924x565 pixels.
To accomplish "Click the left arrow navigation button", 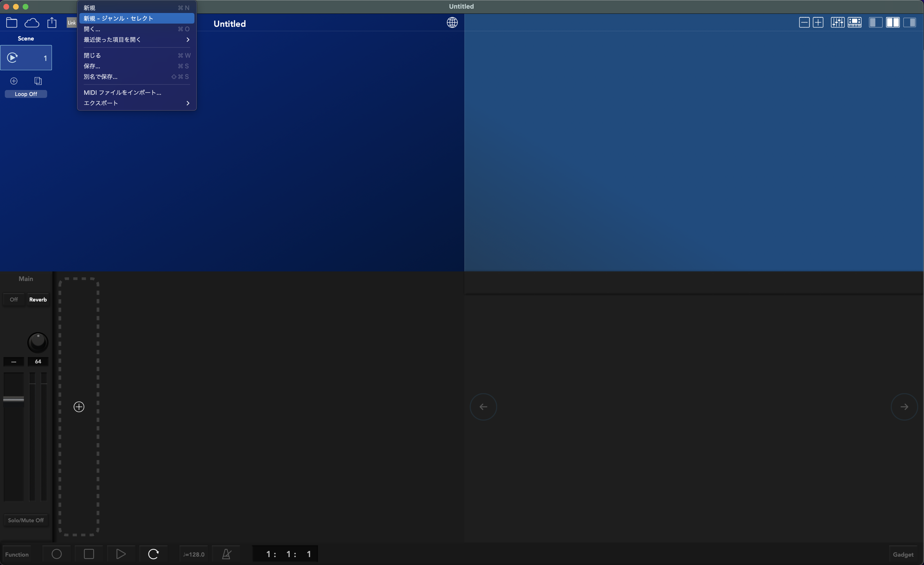I will [x=483, y=407].
